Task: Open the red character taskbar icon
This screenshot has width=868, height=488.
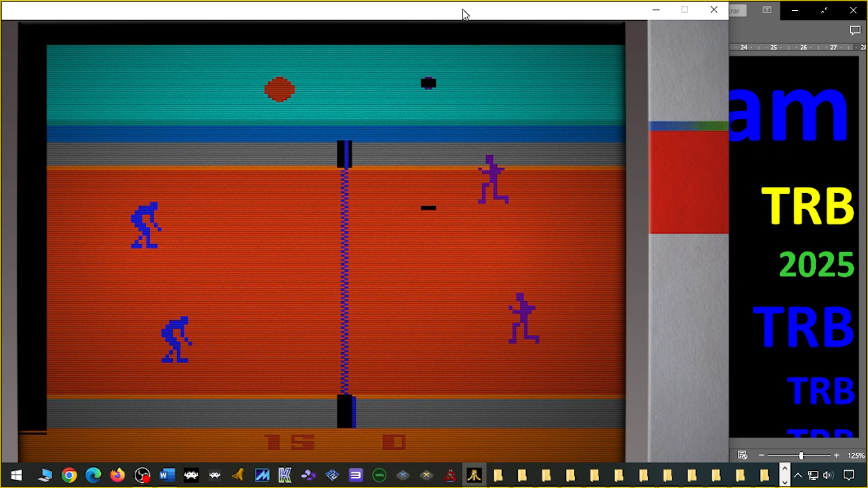Action: [450, 475]
